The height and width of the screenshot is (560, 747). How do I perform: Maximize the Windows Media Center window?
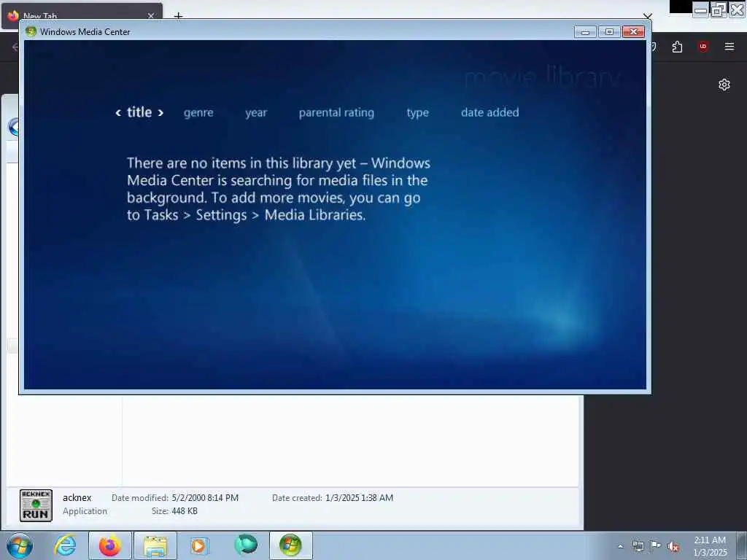[609, 32]
